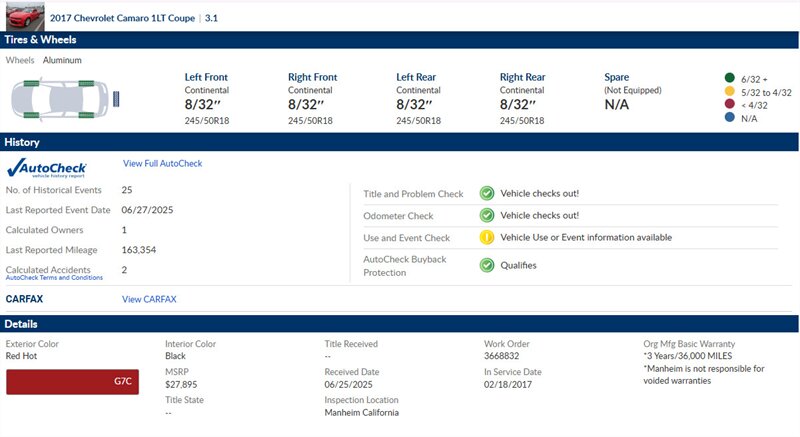Select the 3.1 condition grade
The height and width of the screenshot is (437, 800).
coord(211,18)
